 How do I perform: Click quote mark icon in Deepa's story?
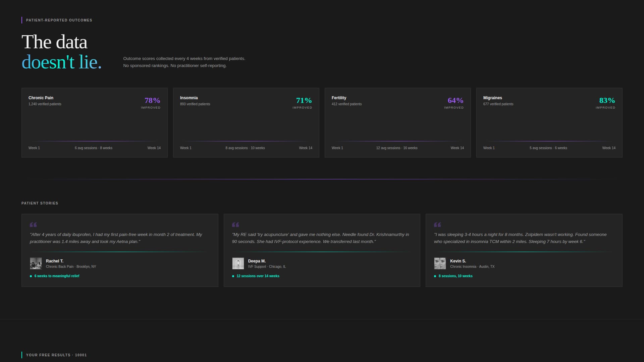pyautogui.click(x=235, y=225)
